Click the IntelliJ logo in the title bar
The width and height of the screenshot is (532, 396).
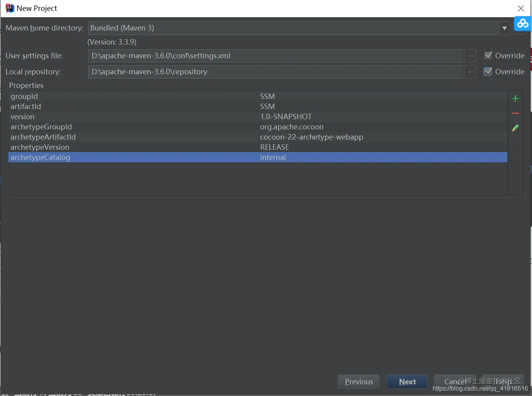tap(9, 8)
